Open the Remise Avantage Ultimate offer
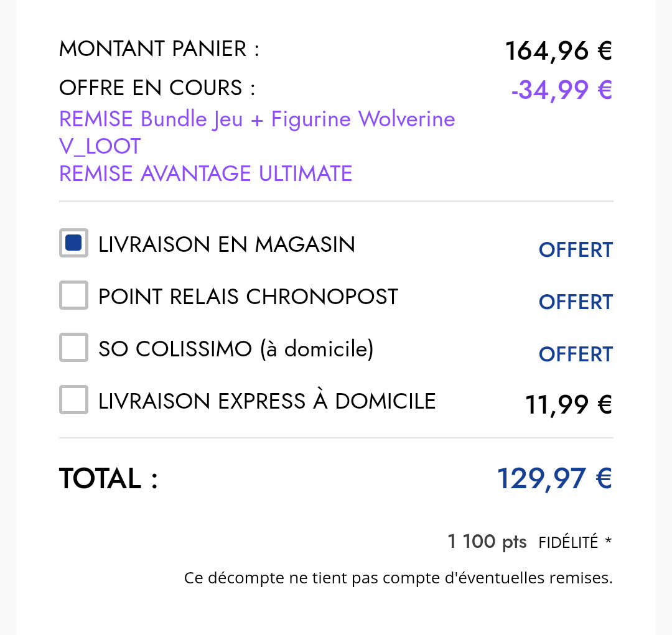Viewport: 672px width, 635px height. click(206, 174)
